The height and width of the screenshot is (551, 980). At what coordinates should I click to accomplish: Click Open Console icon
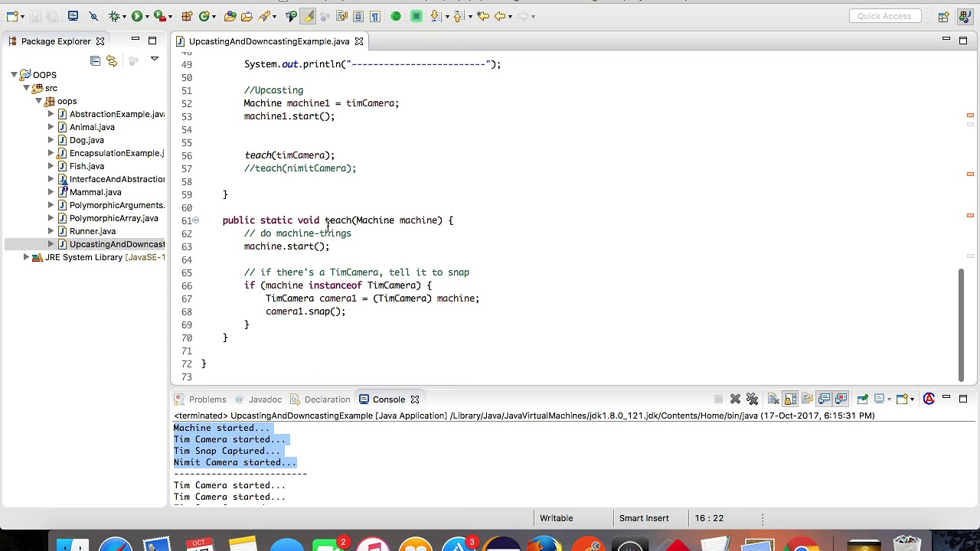(x=902, y=399)
